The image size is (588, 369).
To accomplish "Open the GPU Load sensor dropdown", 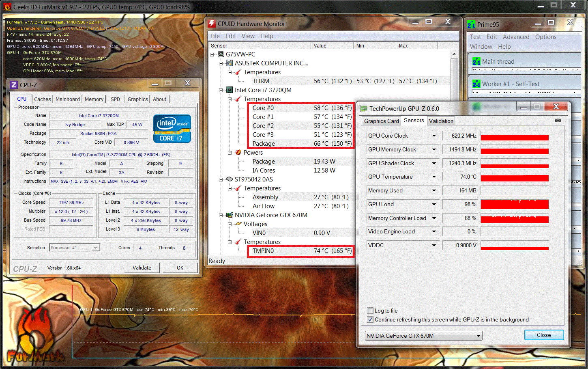I will (x=434, y=204).
